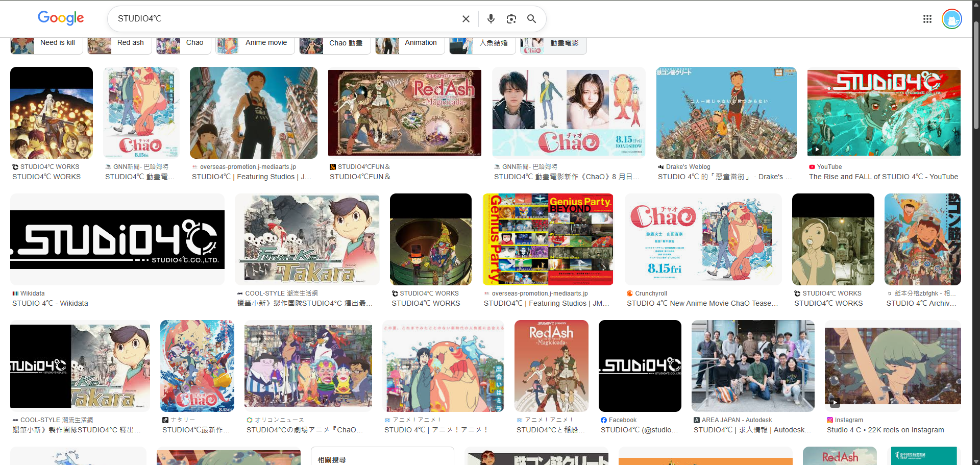Start voice search with microphone
This screenshot has width=980, height=465.
click(491, 19)
